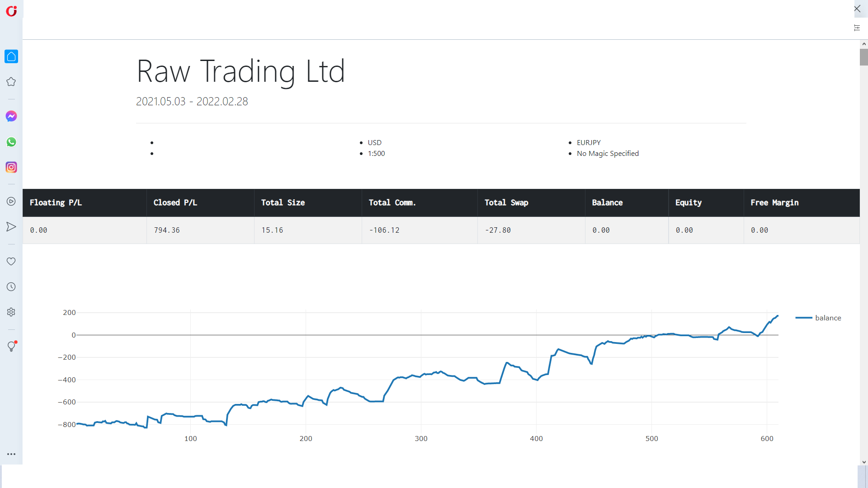Click the -106.12 commission value
Viewport: 868px width, 488px height.
tap(384, 230)
